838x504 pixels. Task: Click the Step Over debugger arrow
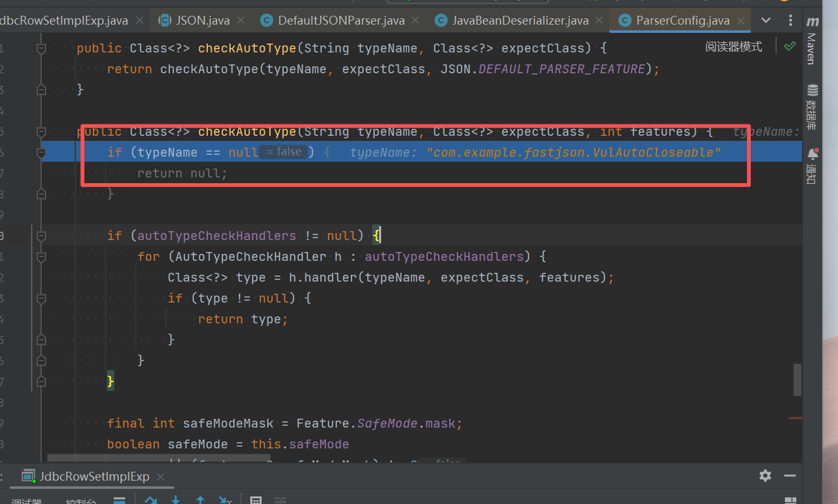[x=150, y=500]
